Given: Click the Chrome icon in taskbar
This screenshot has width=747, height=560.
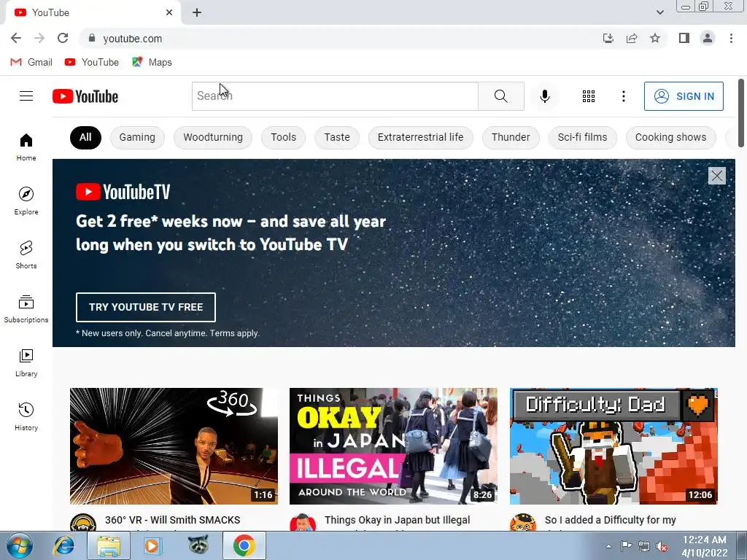Looking at the screenshot, I should click(x=244, y=545).
